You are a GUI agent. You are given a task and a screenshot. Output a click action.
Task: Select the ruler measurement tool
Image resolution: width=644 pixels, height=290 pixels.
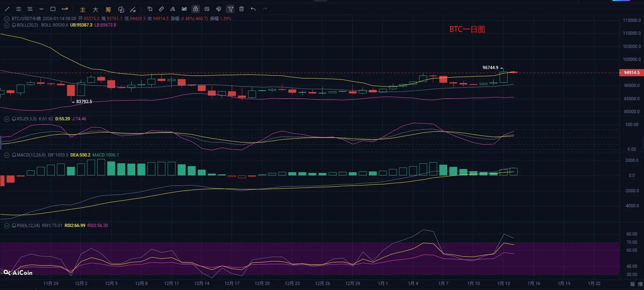tap(161, 9)
